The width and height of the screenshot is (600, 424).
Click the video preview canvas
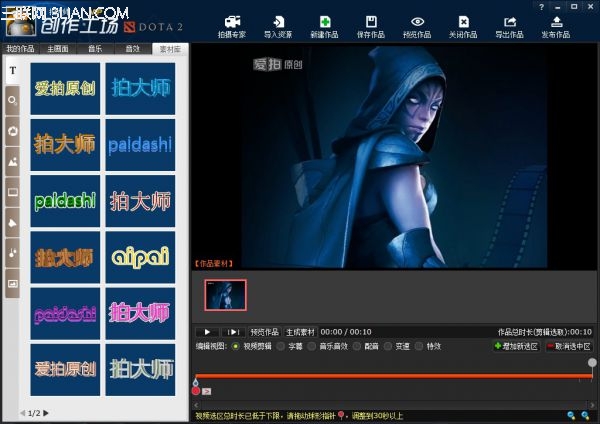(394, 157)
